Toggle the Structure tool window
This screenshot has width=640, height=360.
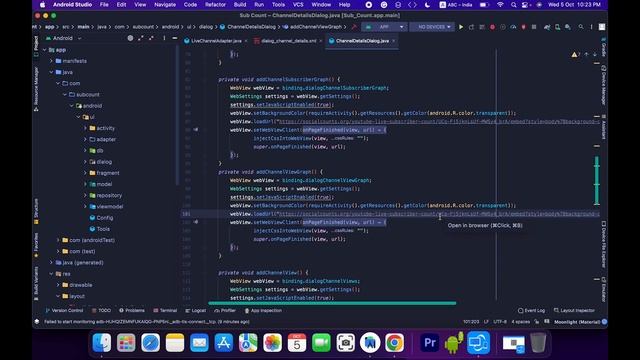pyautogui.click(x=36, y=211)
